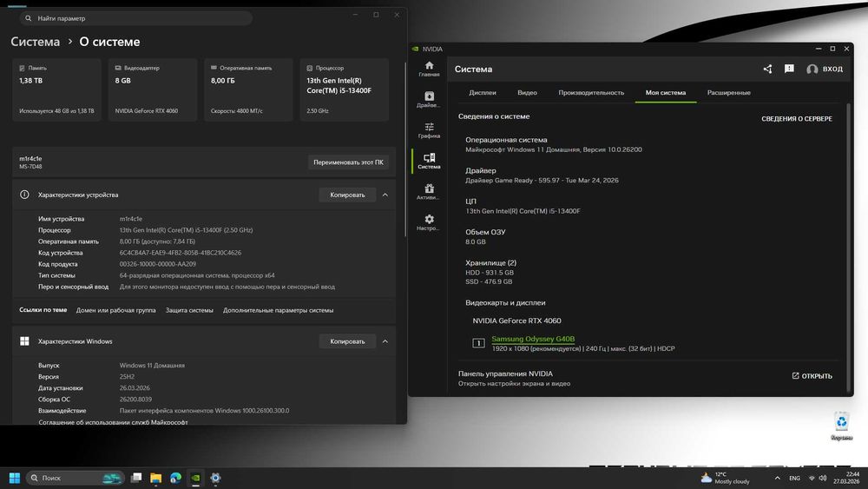Click Переименовать этот ПК button
Image resolution: width=868 pixels, height=489 pixels.
pyautogui.click(x=348, y=162)
